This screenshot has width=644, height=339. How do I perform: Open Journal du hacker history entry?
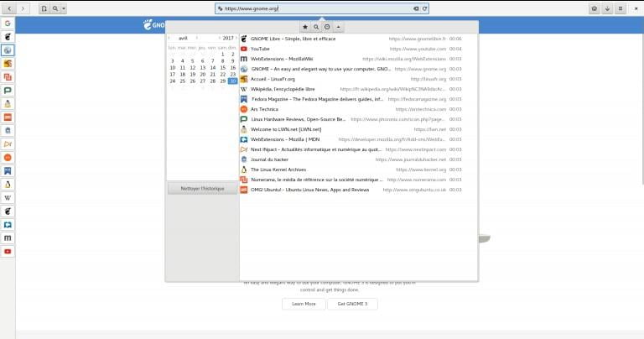click(358, 159)
